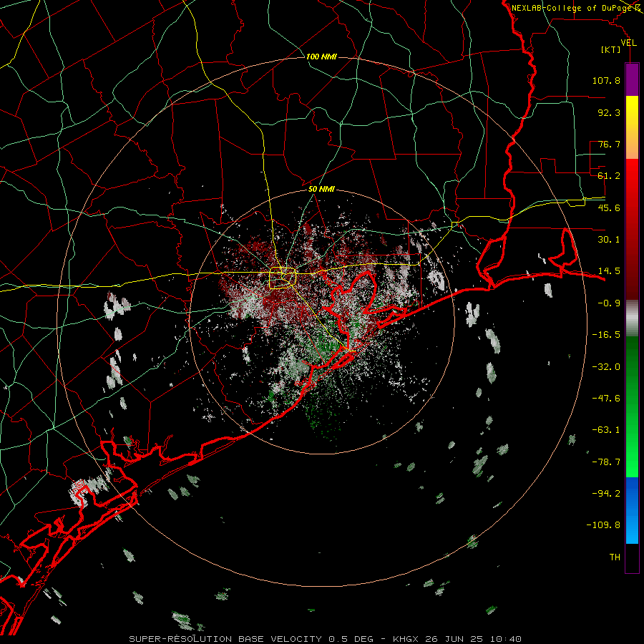Image resolution: width=644 pixels, height=644 pixels.
Task: Click the purple segment of the color bar
Action: pyautogui.click(x=632, y=79)
